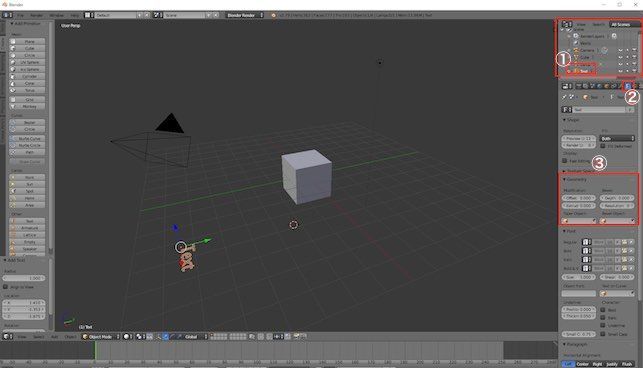Open the Taper Object selector
The height and width of the screenshot is (368, 643).
[x=579, y=221]
